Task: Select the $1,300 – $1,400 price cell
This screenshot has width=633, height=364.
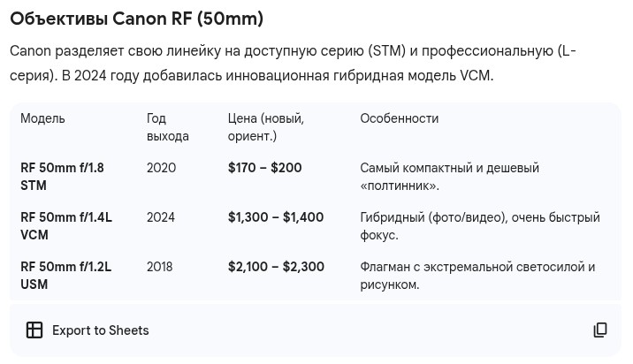Action: pos(276,217)
